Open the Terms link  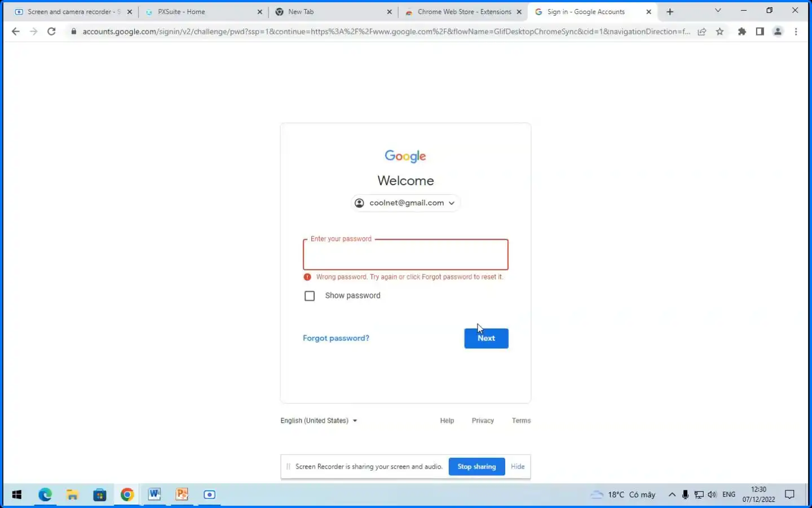click(521, 421)
